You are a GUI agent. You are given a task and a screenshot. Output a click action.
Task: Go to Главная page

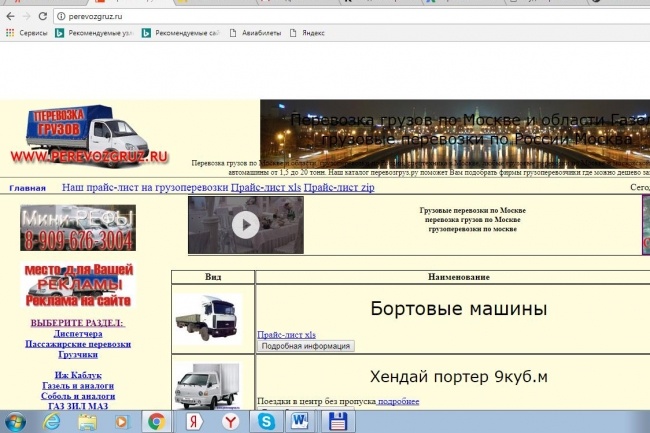click(x=27, y=188)
